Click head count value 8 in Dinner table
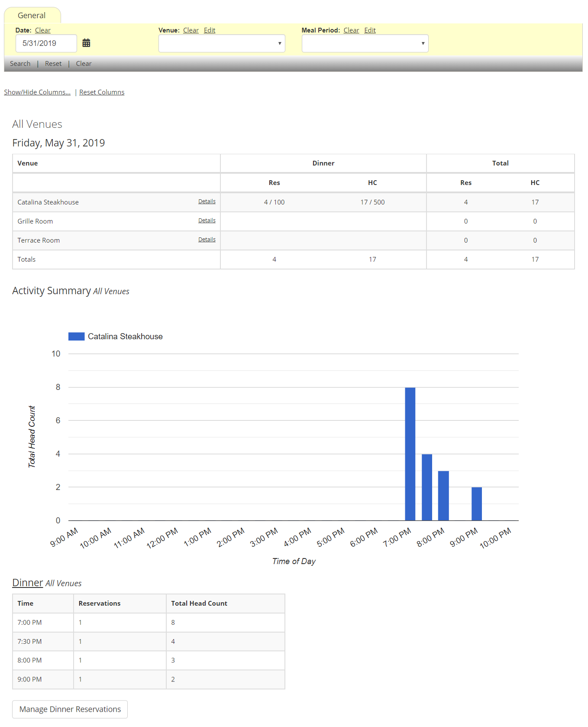 (173, 623)
